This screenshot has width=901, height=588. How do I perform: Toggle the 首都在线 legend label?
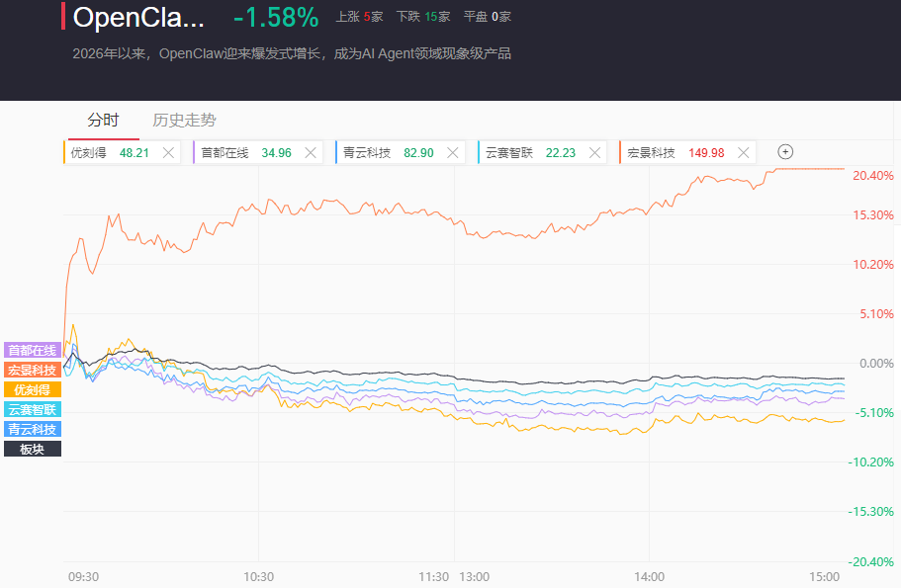pos(33,350)
